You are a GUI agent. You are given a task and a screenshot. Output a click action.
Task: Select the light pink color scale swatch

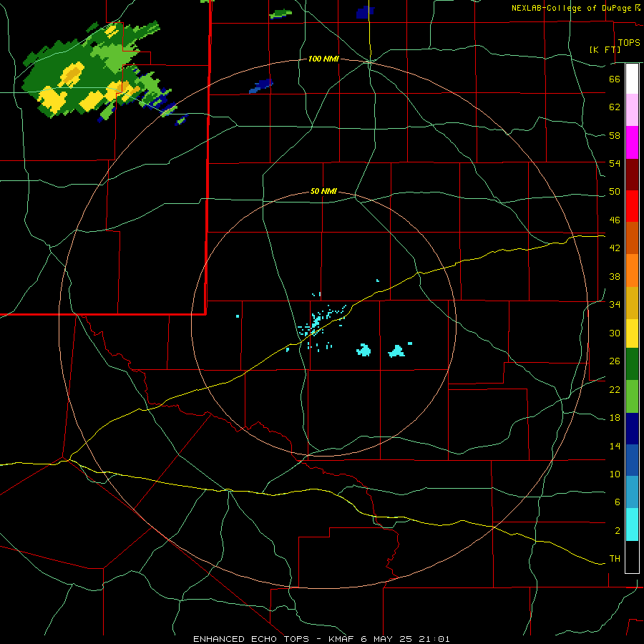(632, 109)
